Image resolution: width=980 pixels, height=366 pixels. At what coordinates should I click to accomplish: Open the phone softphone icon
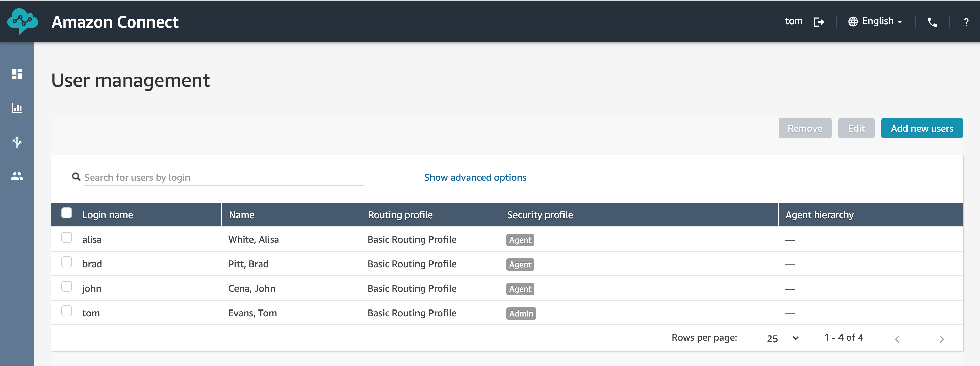pyautogui.click(x=932, y=22)
